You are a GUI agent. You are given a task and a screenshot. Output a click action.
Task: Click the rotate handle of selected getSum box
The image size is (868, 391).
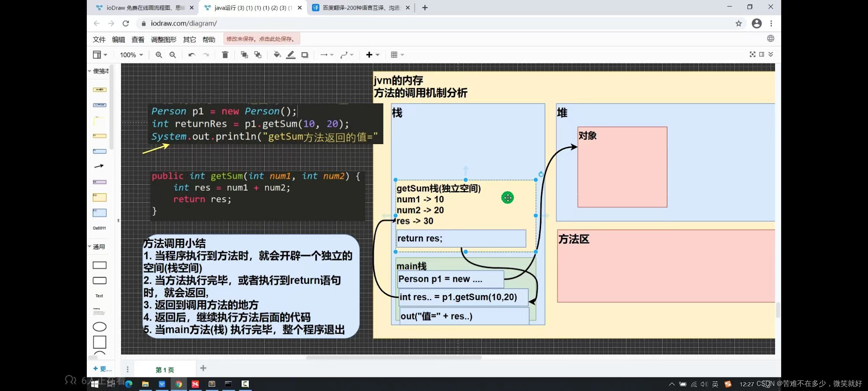541,174
